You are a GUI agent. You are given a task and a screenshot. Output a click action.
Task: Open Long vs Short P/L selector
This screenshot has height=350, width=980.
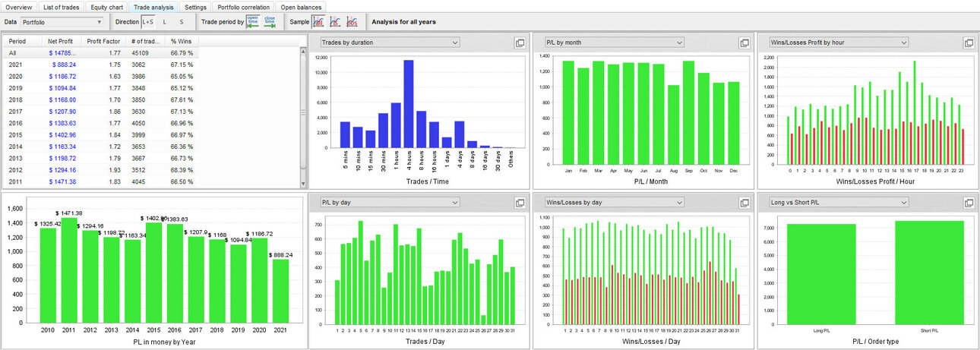pyautogui.click(x=839, y=203)
